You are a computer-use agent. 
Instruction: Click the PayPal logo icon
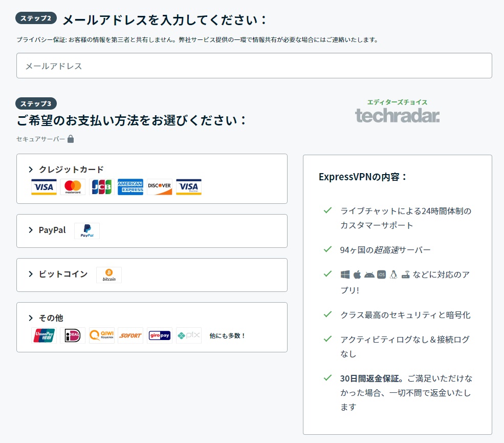point(87,230)
